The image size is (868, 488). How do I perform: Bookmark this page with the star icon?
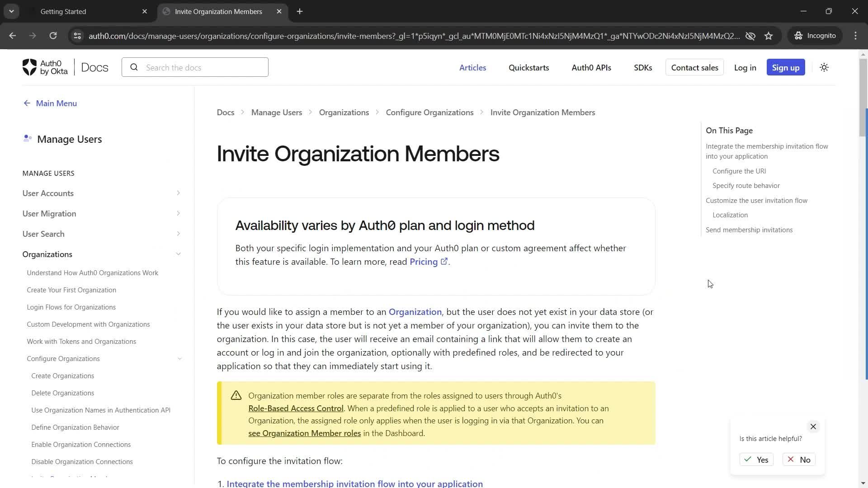coord(769,36)
